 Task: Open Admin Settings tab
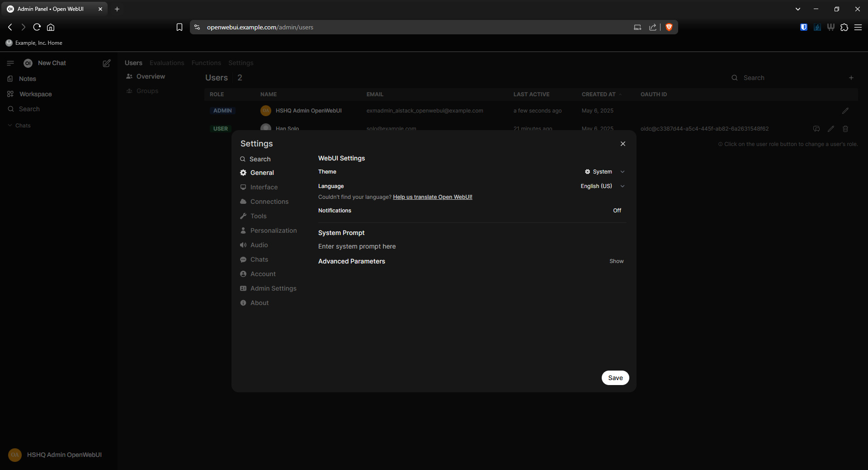pos(273,288)
